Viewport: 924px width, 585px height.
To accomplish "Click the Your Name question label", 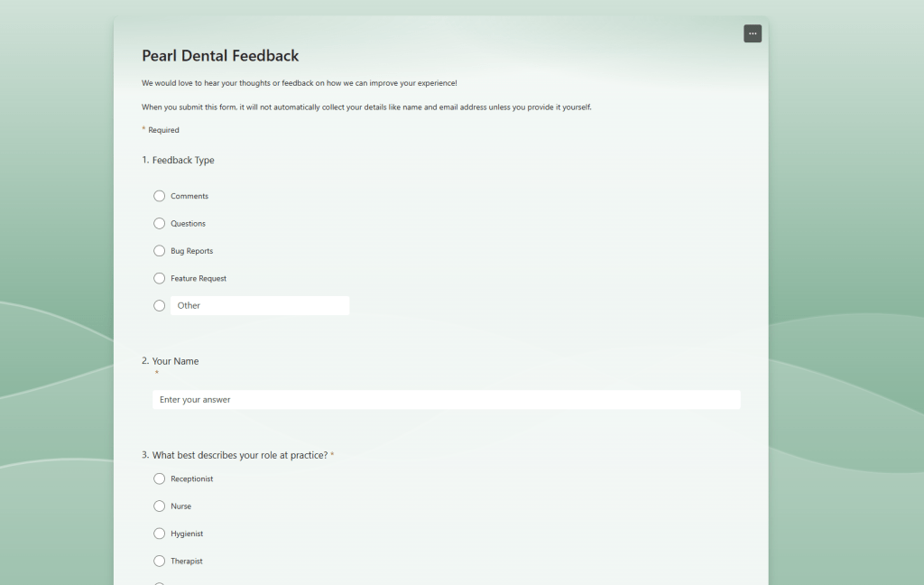I will tap(174, 361).
